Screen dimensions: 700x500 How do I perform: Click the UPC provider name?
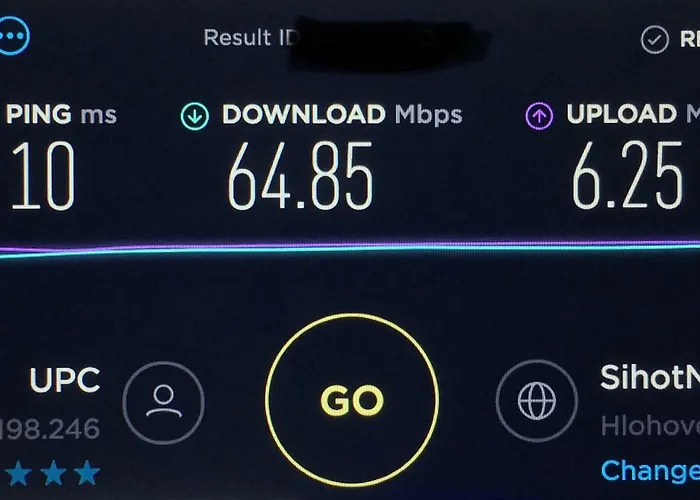point(65,380)
